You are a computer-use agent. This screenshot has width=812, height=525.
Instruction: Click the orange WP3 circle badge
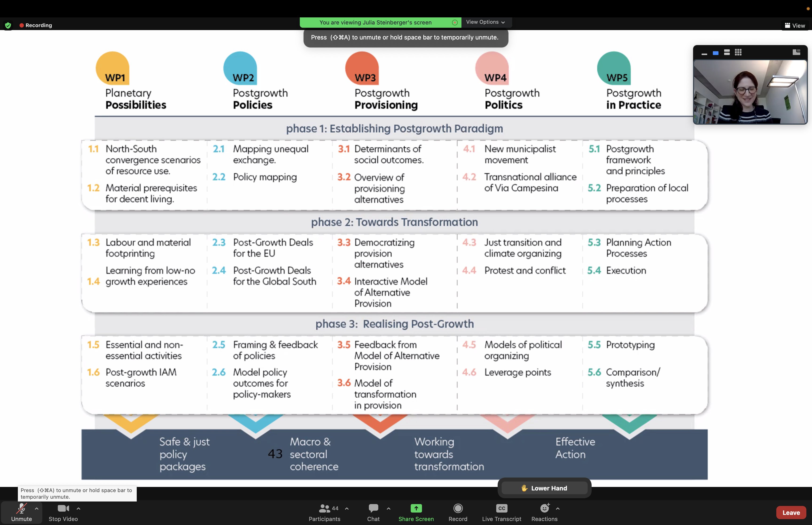362,68
